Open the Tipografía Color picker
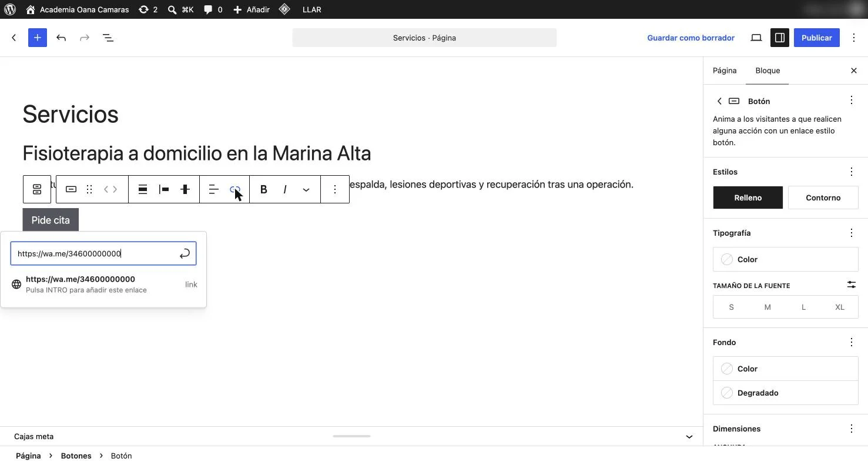Image resolution: width=868 pixels, height=465 pixels. pyautogui.click(x=785, y=259)
